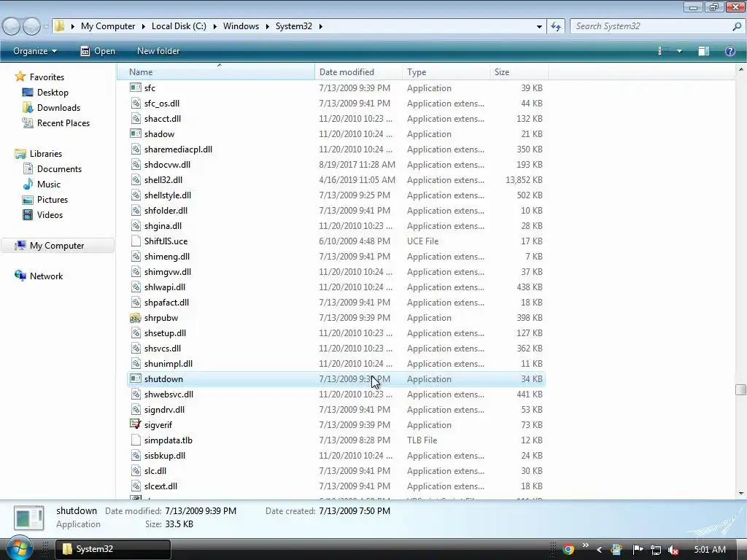The height and width of the screenshot is (560, 747).
Task: Select the shlwapi.dll file row
Action: click(x=336, y=287)
